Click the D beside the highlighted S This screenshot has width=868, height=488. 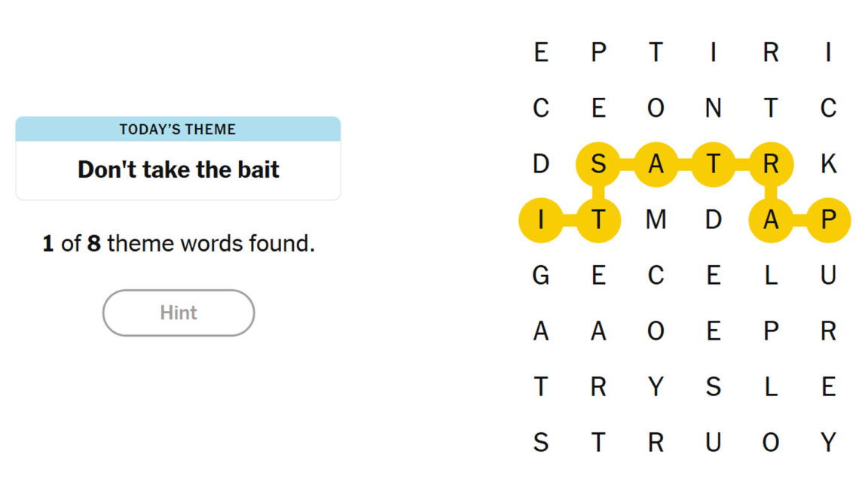pos(541,164)
